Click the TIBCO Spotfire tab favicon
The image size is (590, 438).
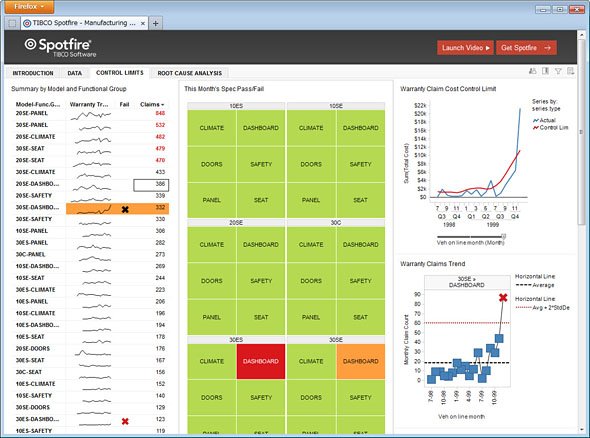click(x=27, y=23)
